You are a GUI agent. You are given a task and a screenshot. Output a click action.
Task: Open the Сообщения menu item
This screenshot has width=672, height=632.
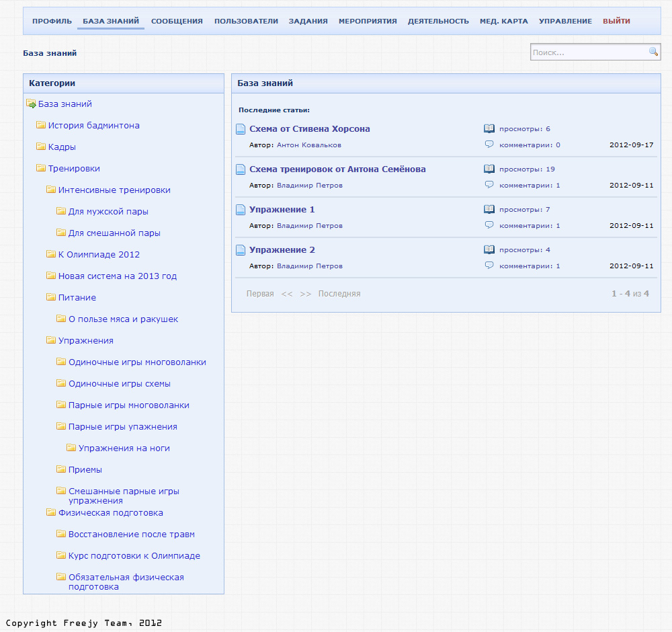(177, 21)
